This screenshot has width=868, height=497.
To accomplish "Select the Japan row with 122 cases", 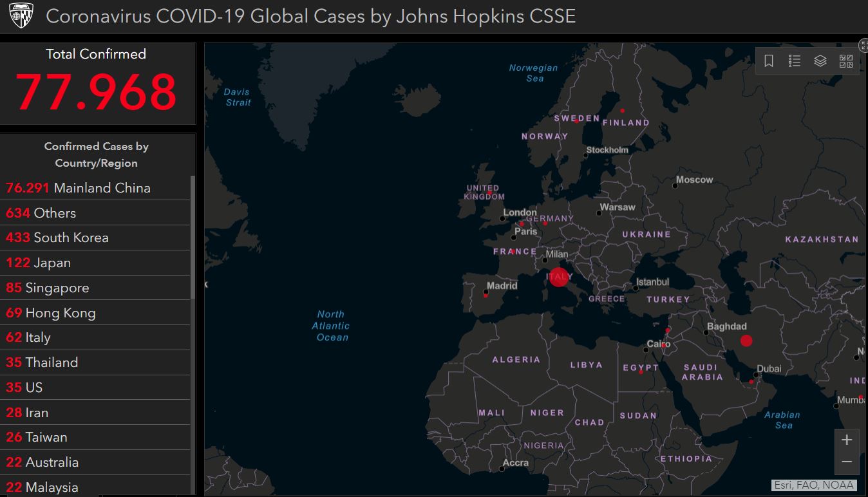I will 95,263.
